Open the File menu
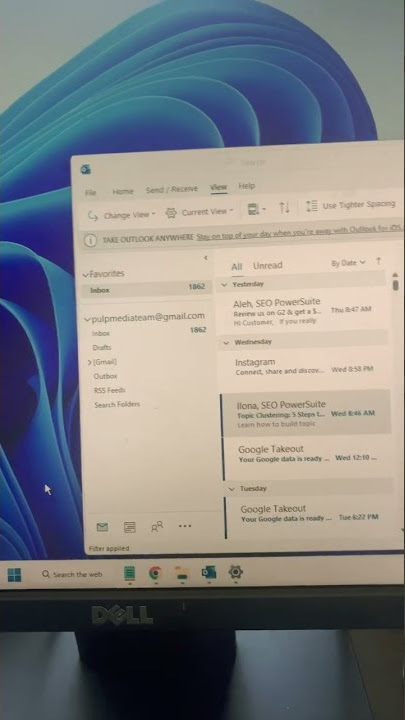The image size is (405, 720). 91,193
